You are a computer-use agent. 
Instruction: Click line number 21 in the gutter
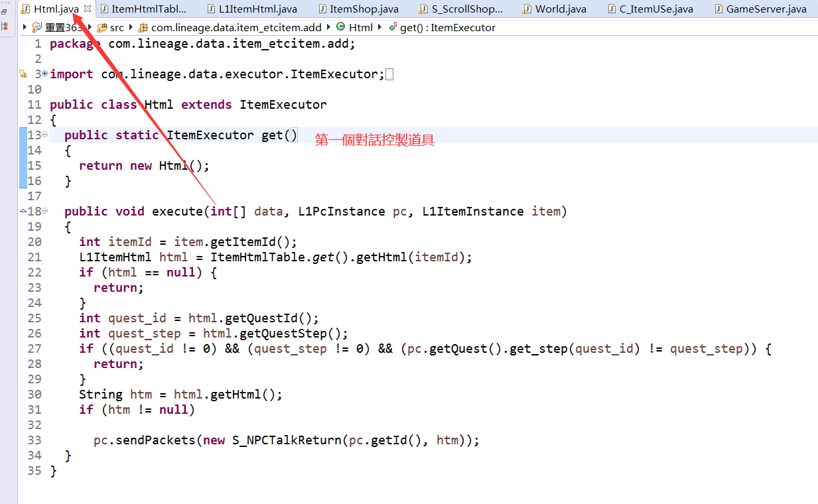(x=34, y=257)
